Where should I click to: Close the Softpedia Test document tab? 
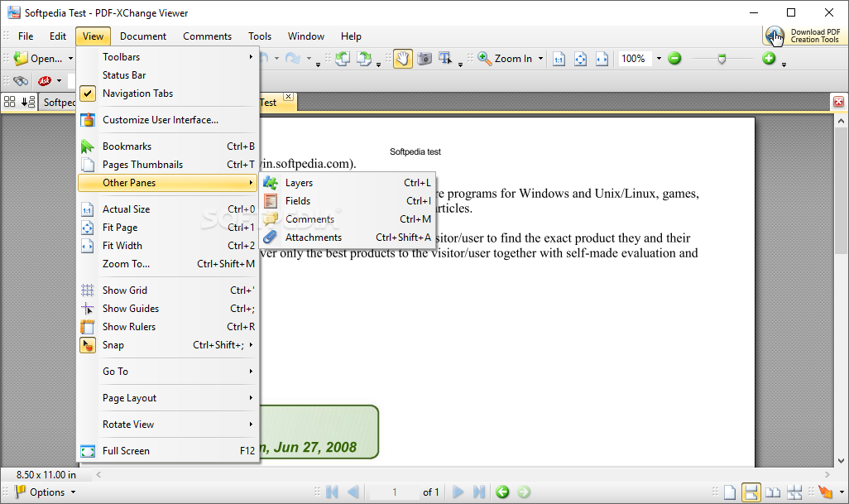[x=289, y=96]
